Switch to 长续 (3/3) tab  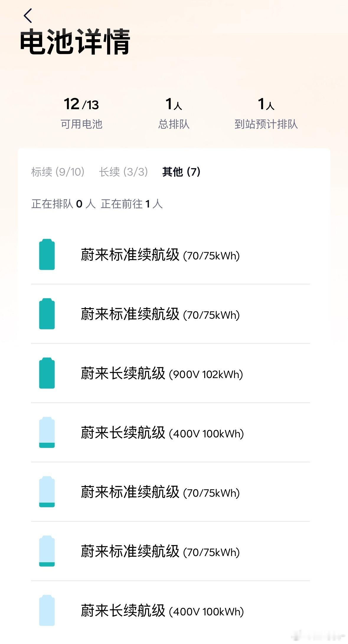point(123,172)
